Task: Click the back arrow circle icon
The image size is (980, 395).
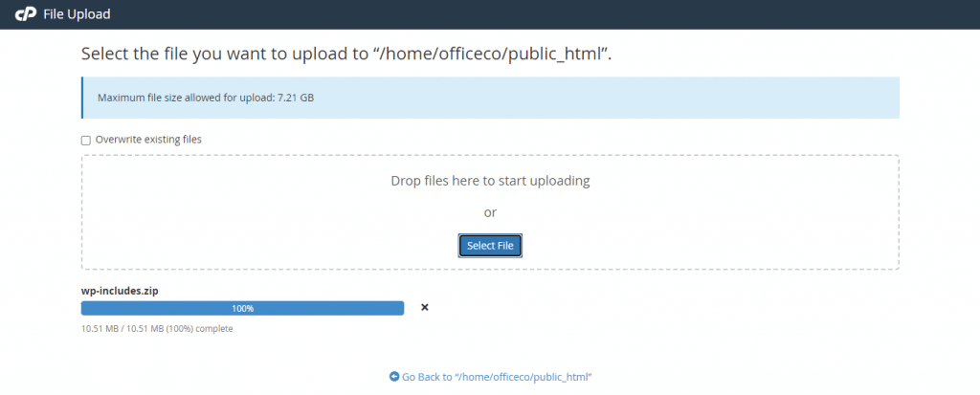Action: pyautogui.click(x=394, y=377)
